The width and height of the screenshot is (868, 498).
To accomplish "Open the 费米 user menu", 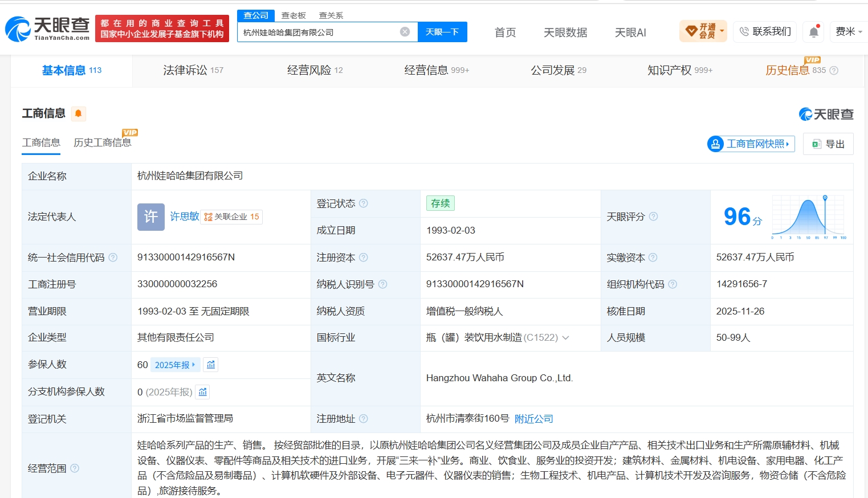I will coord(849,31).
